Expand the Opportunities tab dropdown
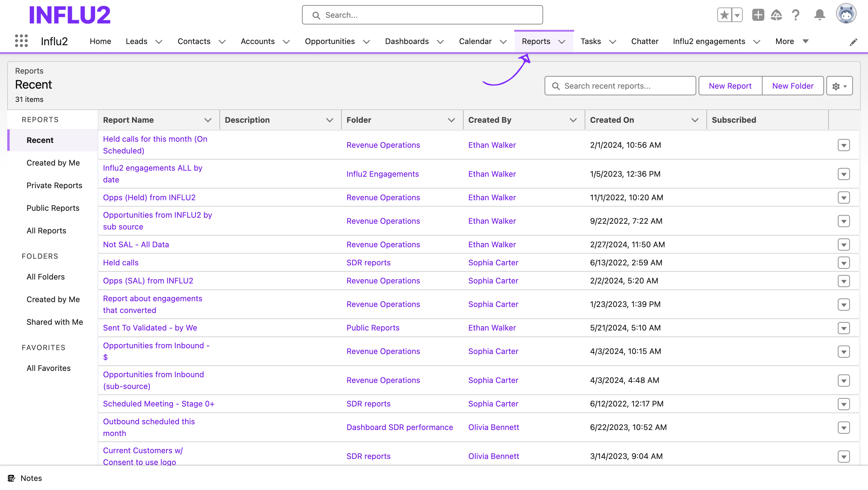 coord(366,42)
